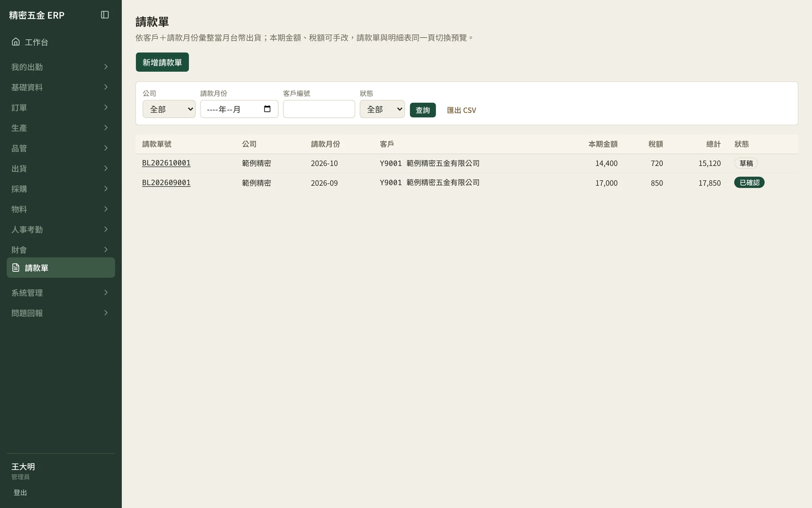The width and height of the screenshot is (812, 508).
Task: Open the 狀態 filter dropdown
Action: (x=382, y=109)
